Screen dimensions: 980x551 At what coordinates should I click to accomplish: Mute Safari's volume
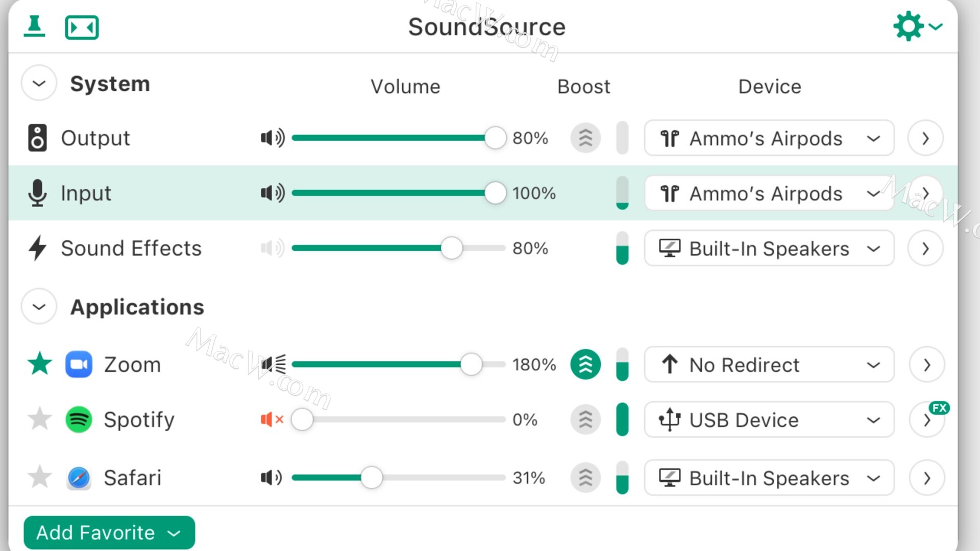pos(272,478)
